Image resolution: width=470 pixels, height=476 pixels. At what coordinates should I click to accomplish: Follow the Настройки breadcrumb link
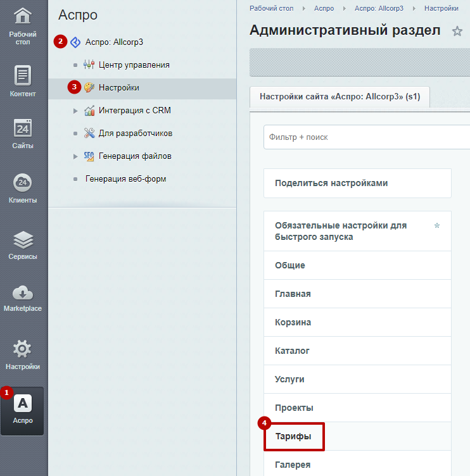(441, 8)
